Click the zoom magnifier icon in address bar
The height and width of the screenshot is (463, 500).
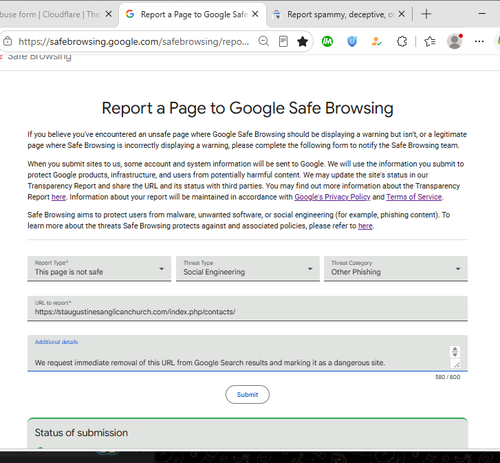coord(263,41)
